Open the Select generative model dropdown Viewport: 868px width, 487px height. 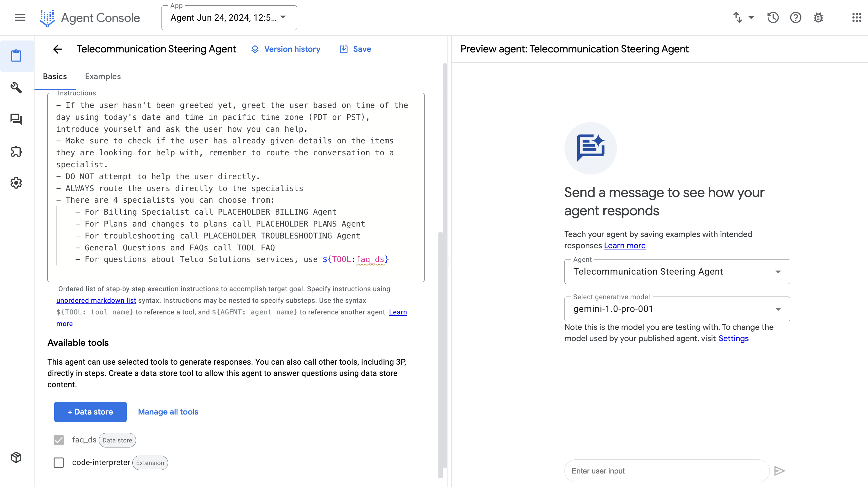(x=677, y=309)
